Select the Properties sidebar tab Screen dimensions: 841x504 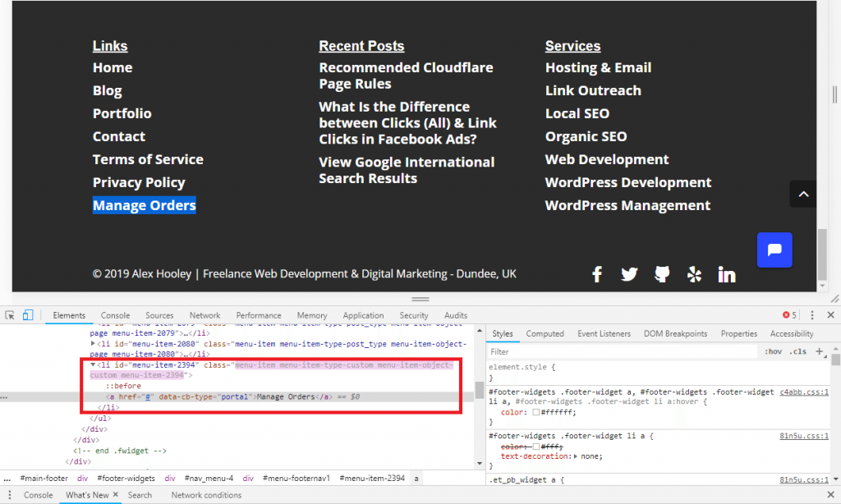(738, 333)
